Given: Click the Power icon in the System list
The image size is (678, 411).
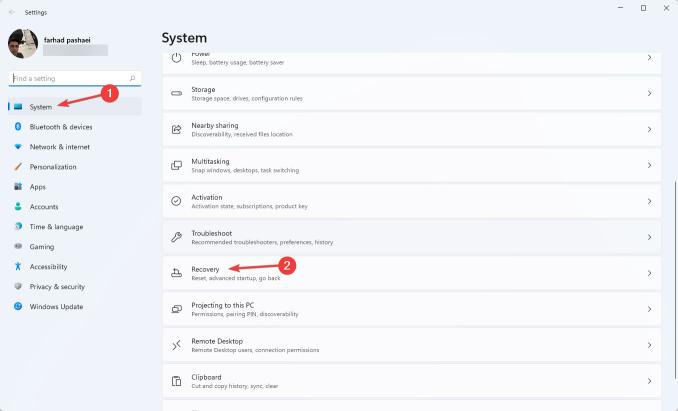Looking at the screenshot, I should (x=176, y=57).
